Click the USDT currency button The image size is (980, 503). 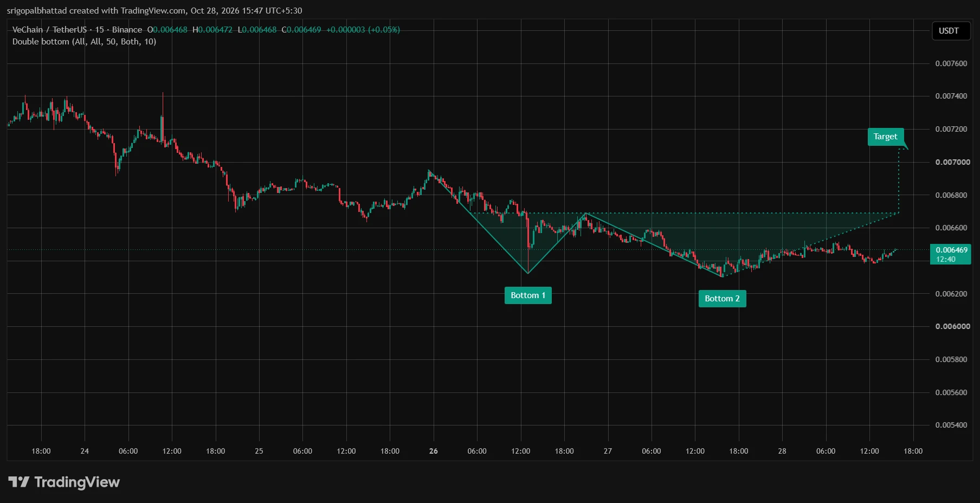tap(951, 31)
